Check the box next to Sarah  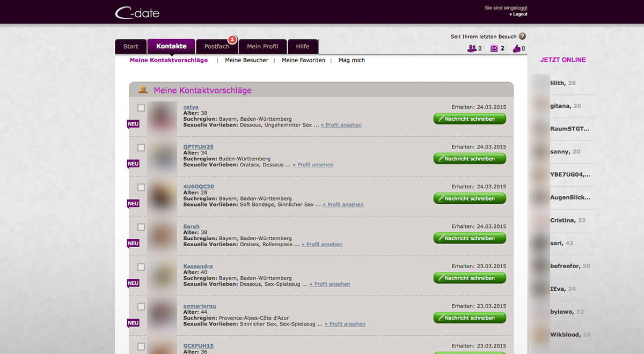pos(141,227)
